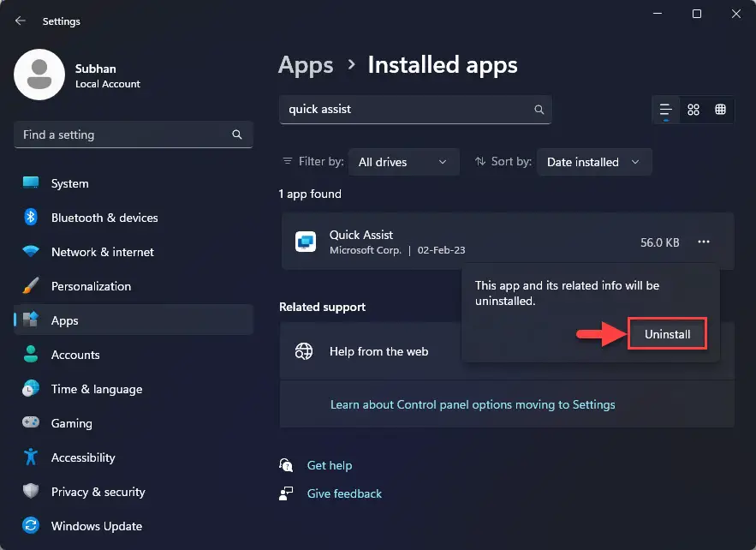Switch to list view layout
Screen dimensions: 756x550
coord(665,110)
